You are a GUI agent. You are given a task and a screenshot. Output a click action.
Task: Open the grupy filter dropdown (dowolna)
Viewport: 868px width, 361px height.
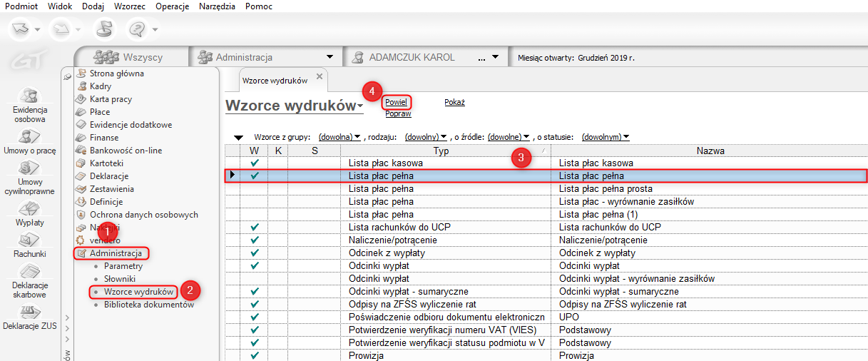[x=339, y=136]
